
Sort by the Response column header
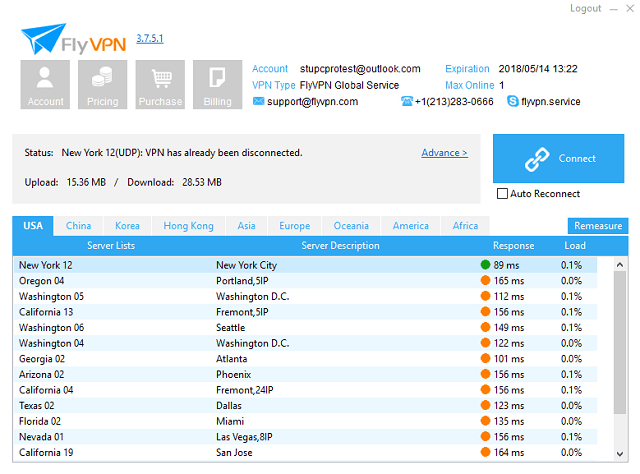pos(513,245)
